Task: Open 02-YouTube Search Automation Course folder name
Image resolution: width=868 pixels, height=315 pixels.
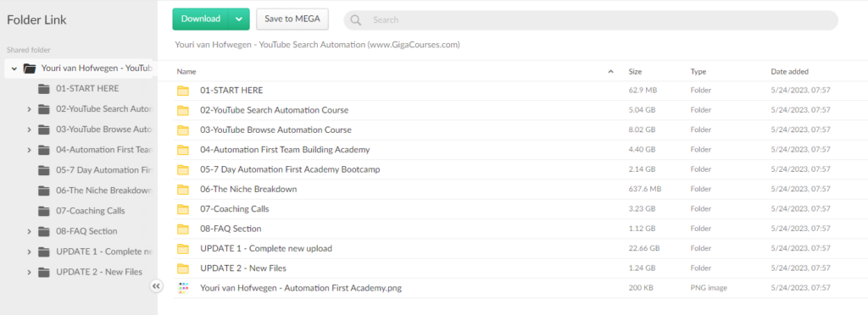Action: pos(274,111)
